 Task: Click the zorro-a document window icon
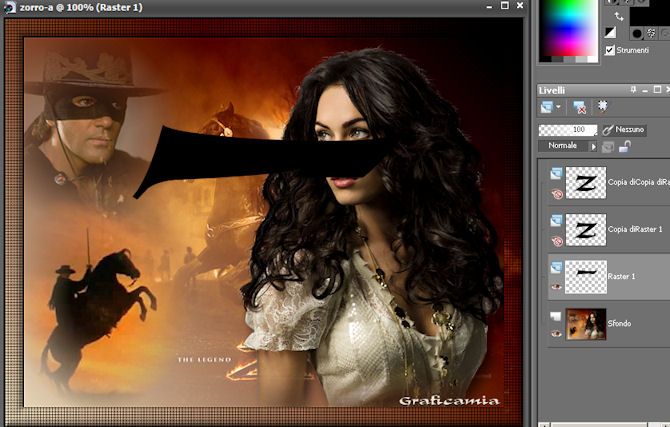point(9,7)
